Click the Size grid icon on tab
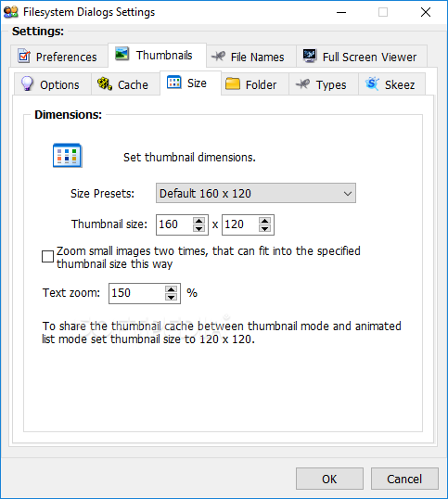The height and width of the screenshot is (499, 448). [174, 83]
